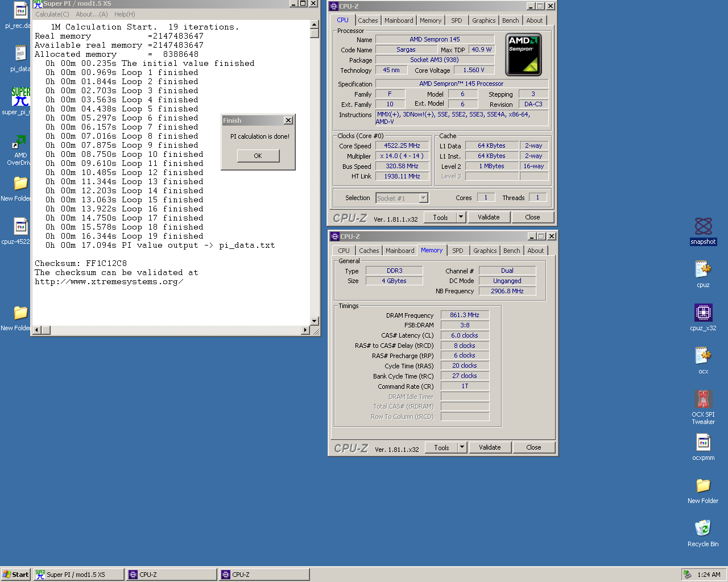Image resolution: width=728 pixels, height=582 pixels.
Task: Click Super PI vertical scrollbar up arrow
Action: (x=315, y=24)
